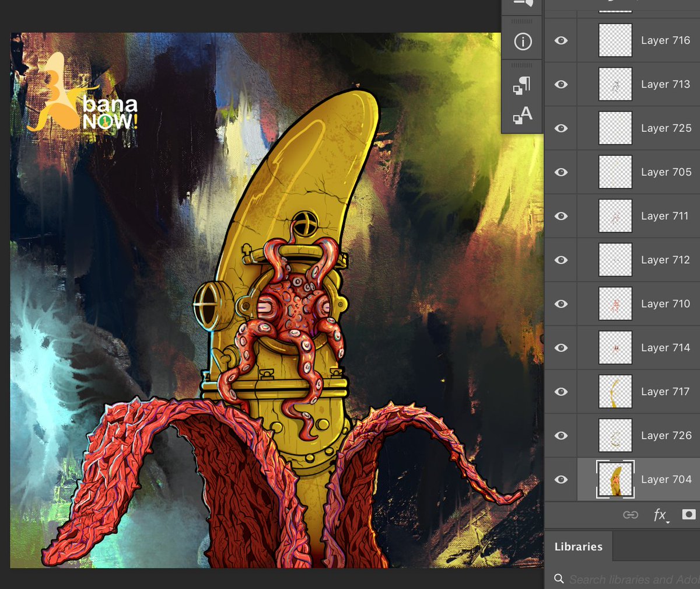The height and width of the screenshot is (589, 700).
Task: Click the "Layer 710" name
Action: (666, 304)
